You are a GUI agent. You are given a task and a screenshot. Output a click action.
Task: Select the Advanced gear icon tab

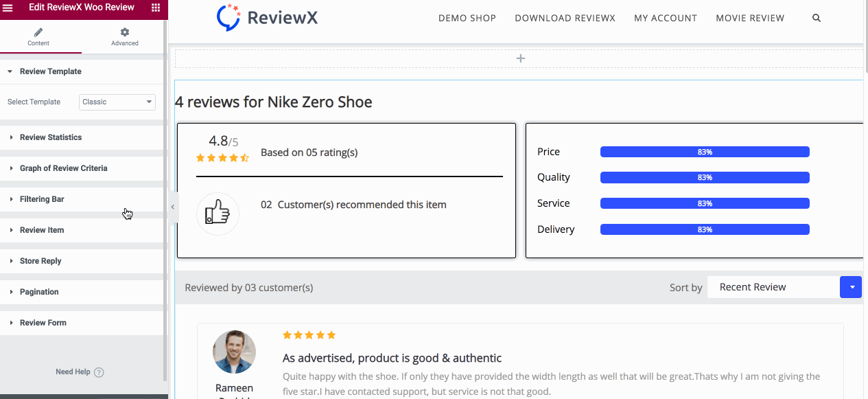tap(124, 36)
